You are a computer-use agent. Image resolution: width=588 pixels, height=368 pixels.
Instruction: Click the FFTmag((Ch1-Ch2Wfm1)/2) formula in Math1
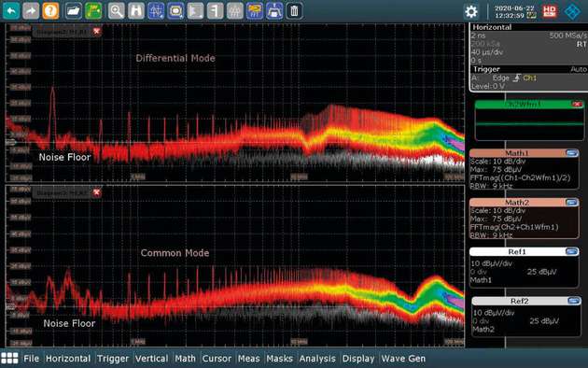(x=520, y=177)
